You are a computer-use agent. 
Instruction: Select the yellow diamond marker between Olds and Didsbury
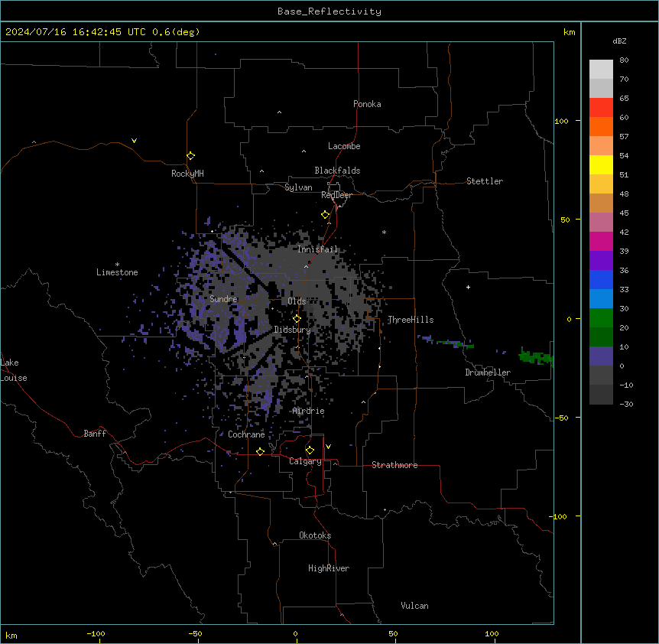click(x=297, y=319)
